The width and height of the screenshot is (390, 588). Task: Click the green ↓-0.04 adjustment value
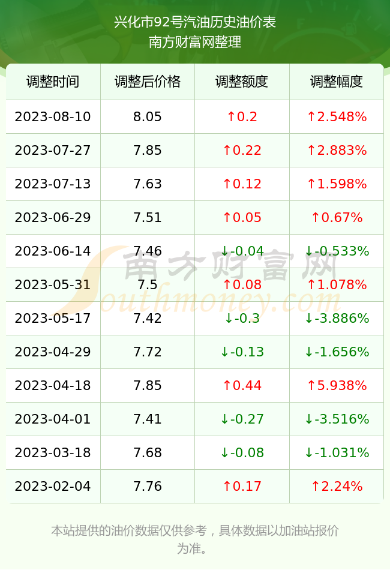(x=242, y=251)
